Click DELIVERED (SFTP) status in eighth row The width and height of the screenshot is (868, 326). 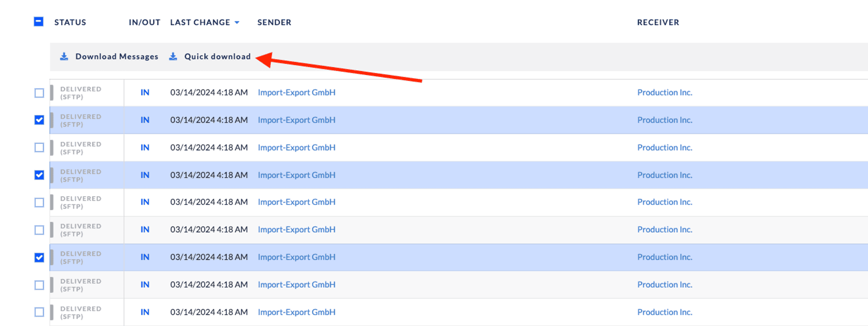81,285
